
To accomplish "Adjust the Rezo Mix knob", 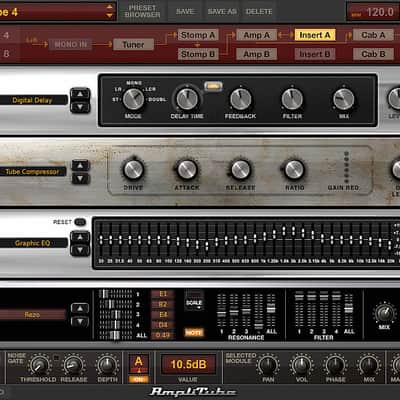I will click(384, 313).
